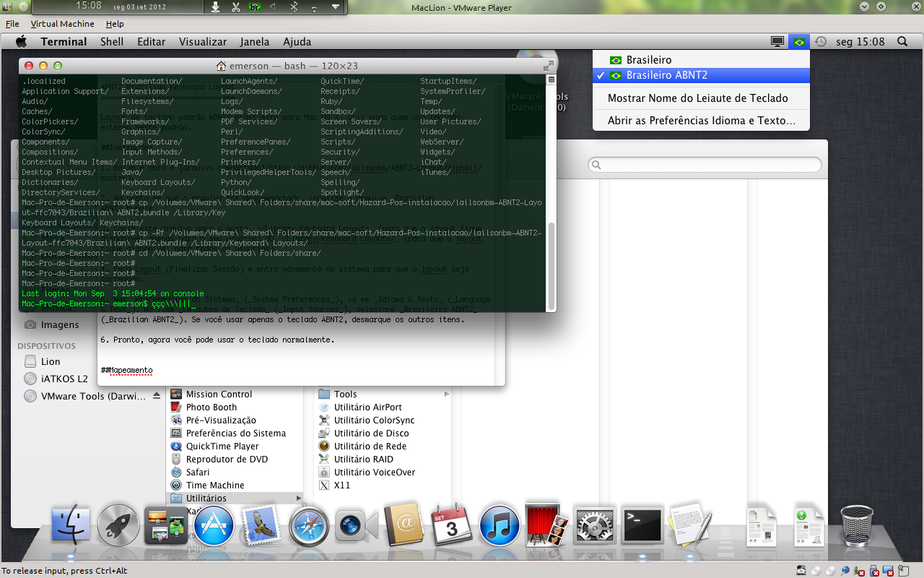Expand the Tools folder arrow

447,394
